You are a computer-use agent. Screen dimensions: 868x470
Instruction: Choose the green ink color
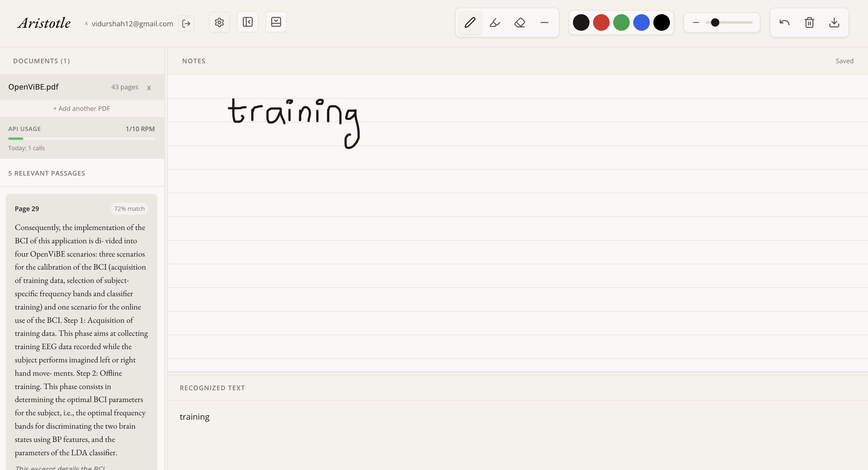point(621,22)
